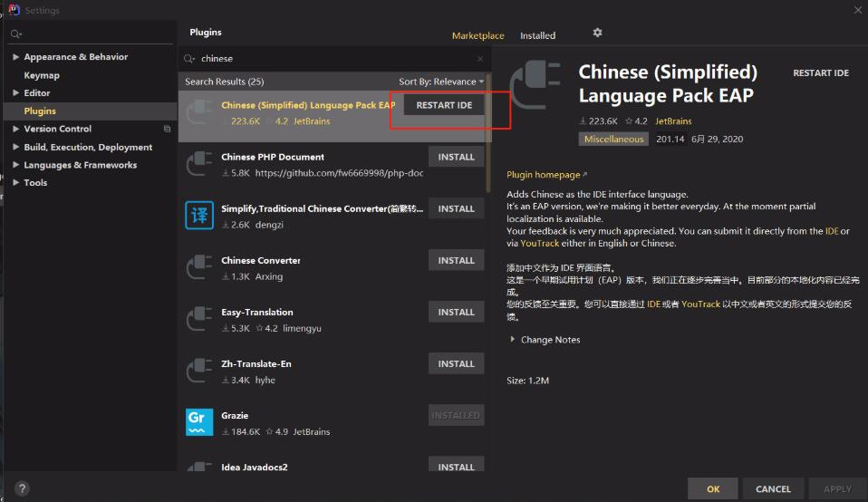
Task: Click the IntelliJ logo in title bar
Action: (14, 9)
